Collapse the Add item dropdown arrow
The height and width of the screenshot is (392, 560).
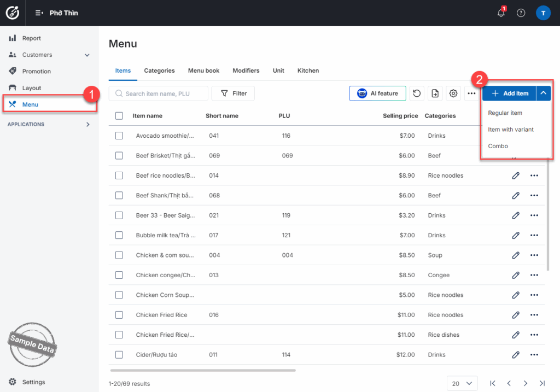pyautogui.click(x=544, y=93)
